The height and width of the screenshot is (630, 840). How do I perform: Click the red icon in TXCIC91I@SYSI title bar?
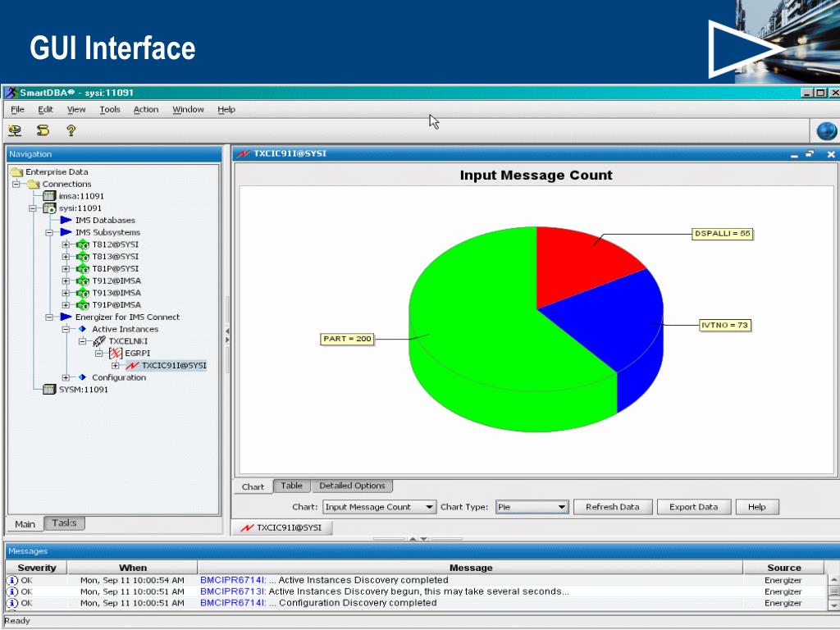pos(244,153)
